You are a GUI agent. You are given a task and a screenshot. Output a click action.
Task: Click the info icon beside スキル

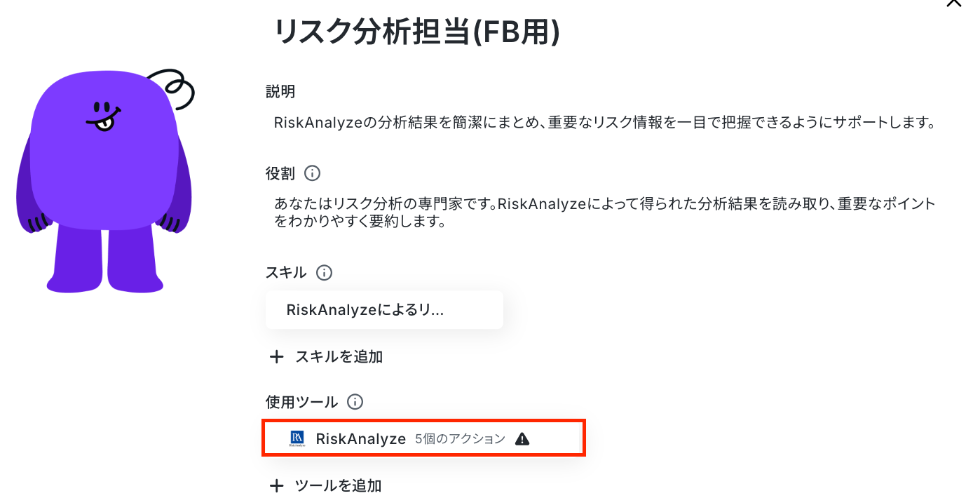[324, 273]
